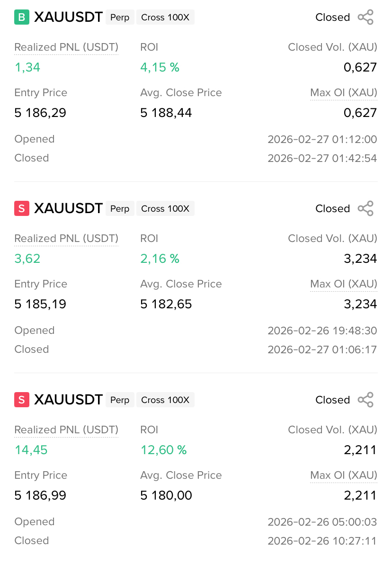
Task: Click the green B buy badge
Action: pyautogui.click(x=22, y=18)
